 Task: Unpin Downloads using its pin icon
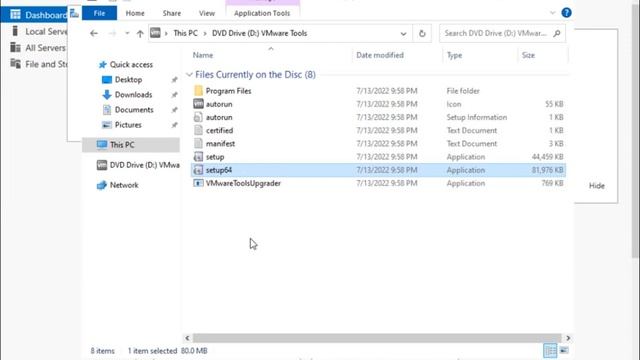[174, 95]
